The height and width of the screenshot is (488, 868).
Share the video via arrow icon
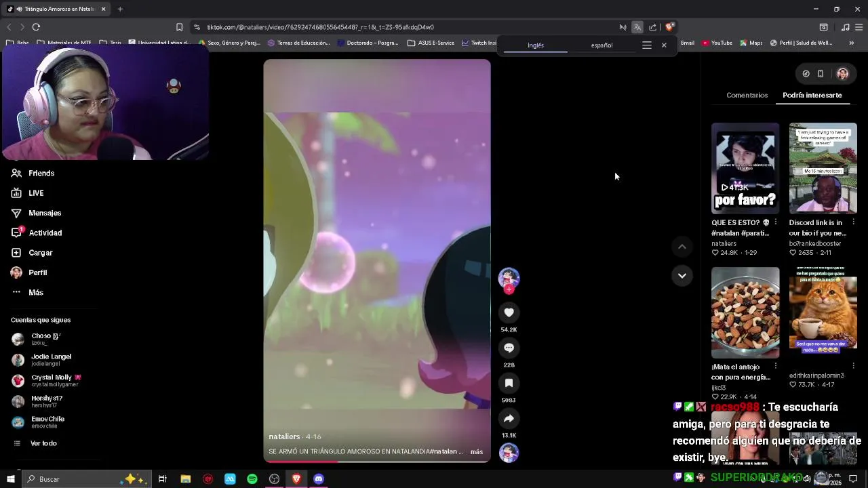(509, 418)
